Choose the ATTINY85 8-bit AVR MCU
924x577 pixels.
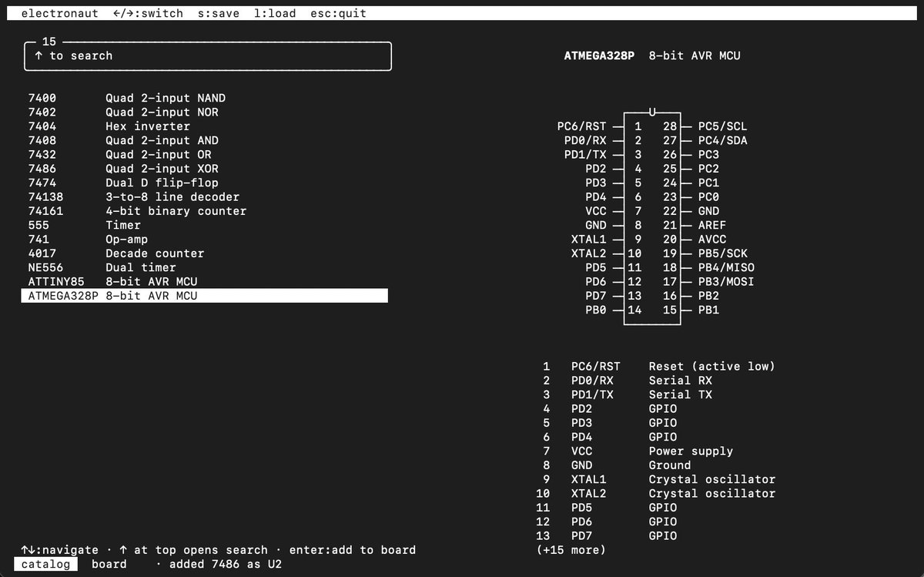204,281
